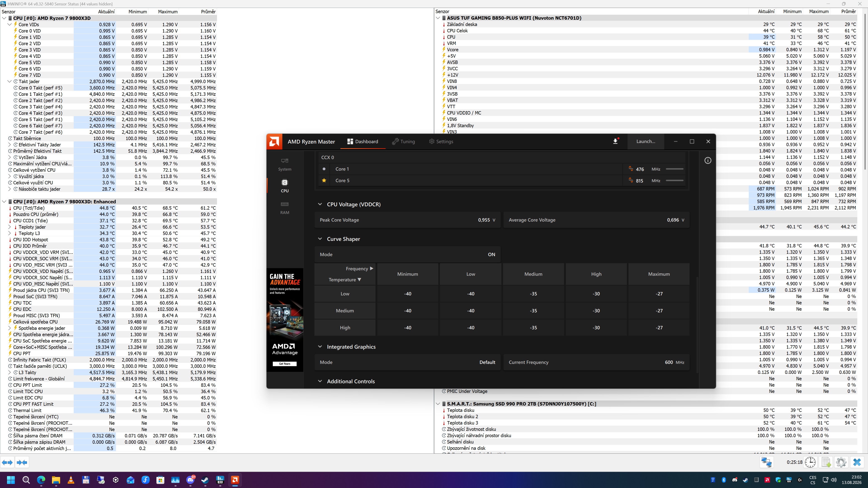Click the Průměr column header in the left pane
The height and width of the screenshot is (488, 868).
208,12
